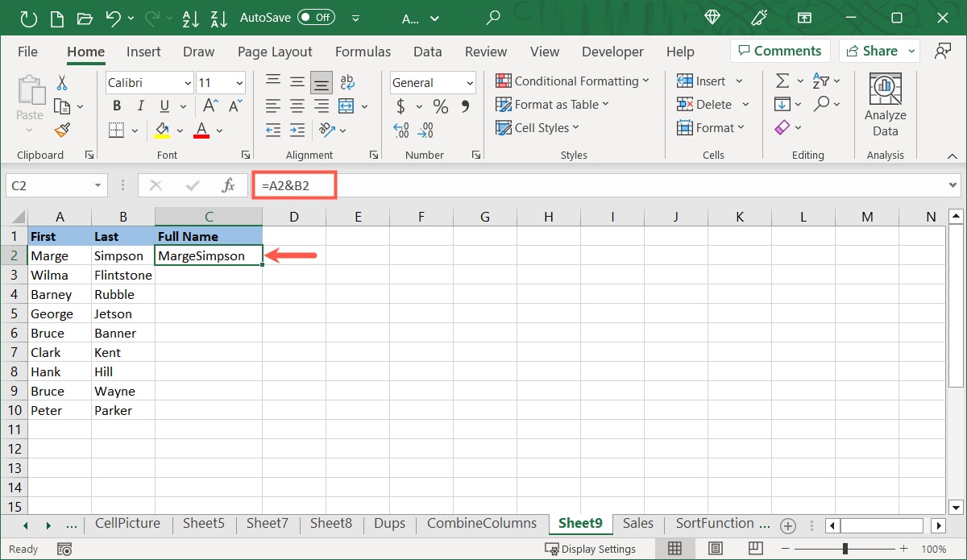Apply Percent Style from the Number group
Viewport: 967px width, 560px height.
(440, 105)
